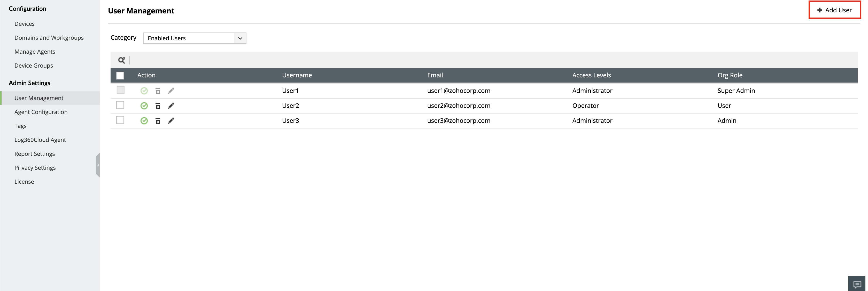Viewport: 868px width, 291px height.
Task: Expand the Category selection list arrow
Action: point(240,38)
